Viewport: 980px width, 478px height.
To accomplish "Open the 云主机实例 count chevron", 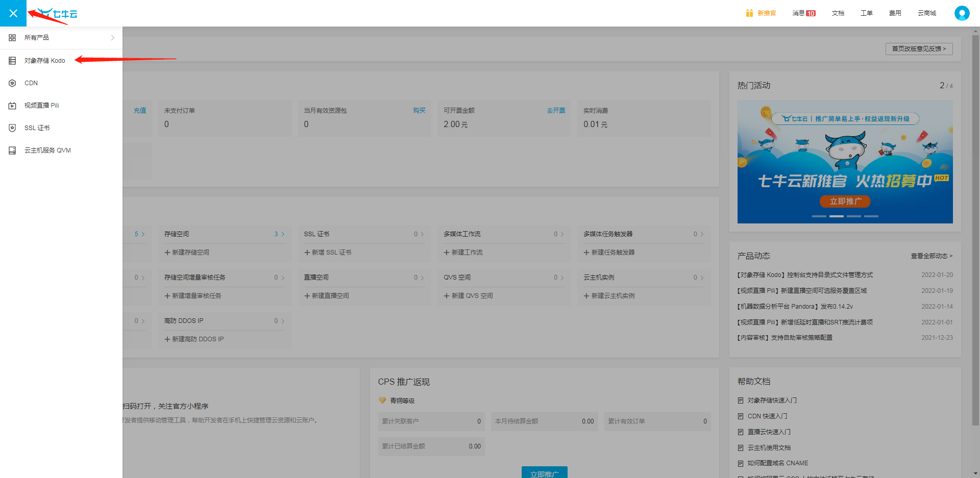I will [702, 278].
